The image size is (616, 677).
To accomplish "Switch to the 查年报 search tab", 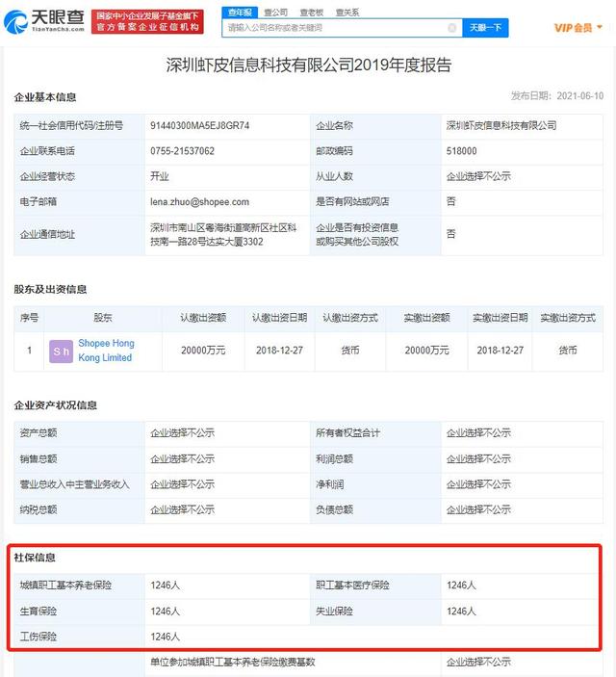I will [240, 13].
